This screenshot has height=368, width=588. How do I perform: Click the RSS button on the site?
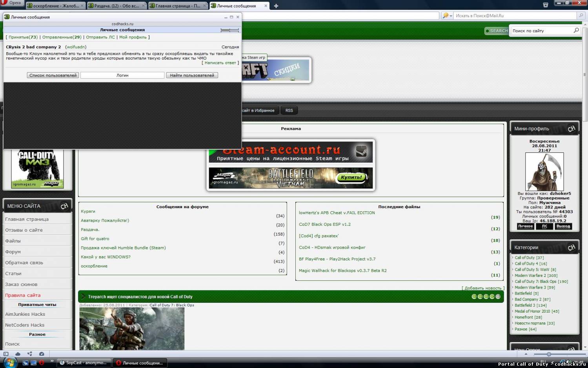(289, 111)
